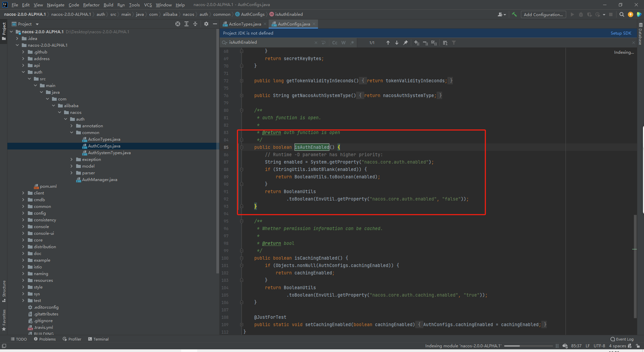Open Search Everywhere magnifier icon

point(622,14)
